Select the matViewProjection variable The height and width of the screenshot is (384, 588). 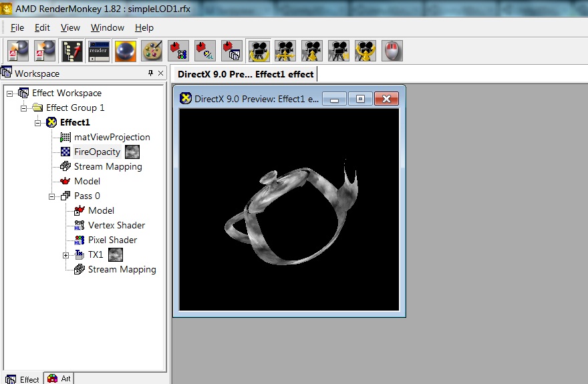tap(112, 137)
